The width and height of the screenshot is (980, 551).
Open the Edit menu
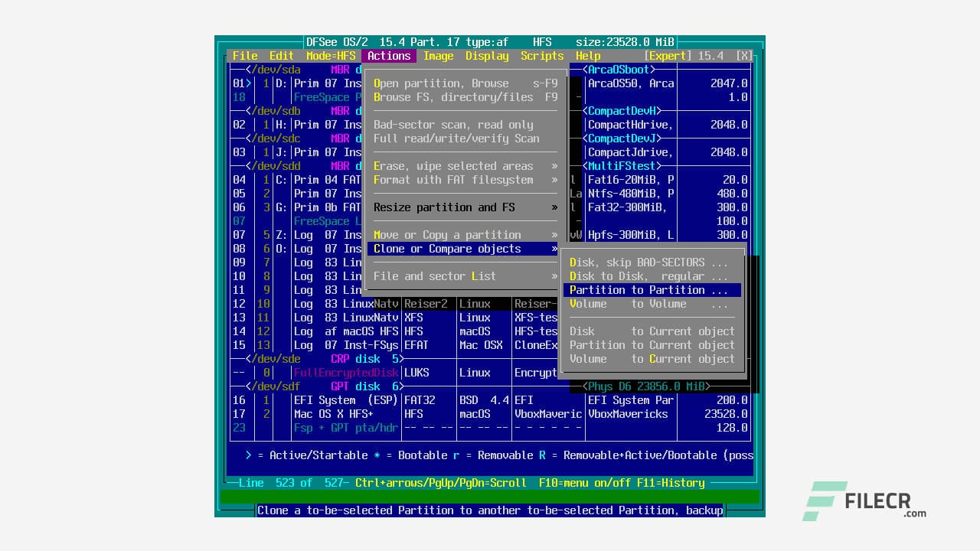tap(281, 55)
